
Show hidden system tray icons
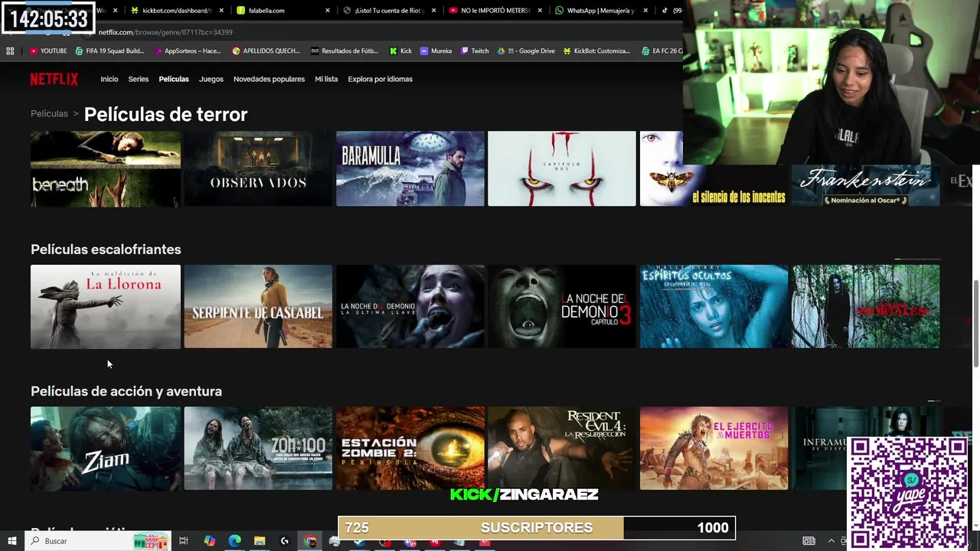[831, 541]
